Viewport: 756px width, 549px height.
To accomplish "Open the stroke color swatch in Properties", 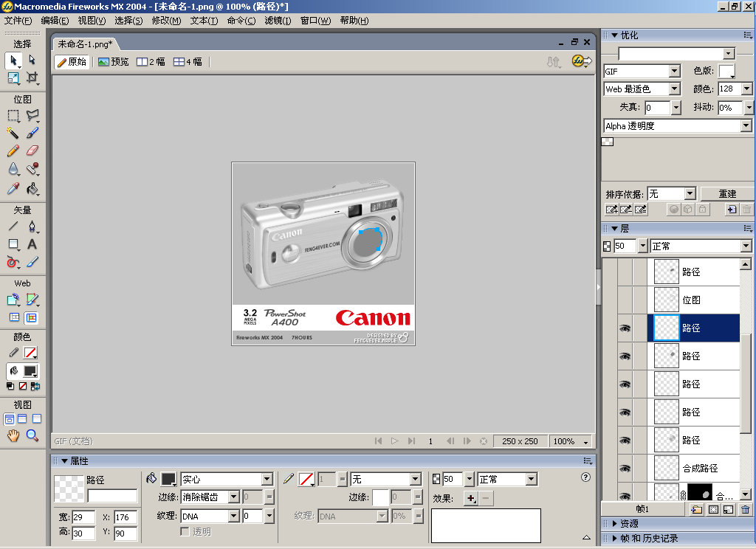I will (306, 479).
